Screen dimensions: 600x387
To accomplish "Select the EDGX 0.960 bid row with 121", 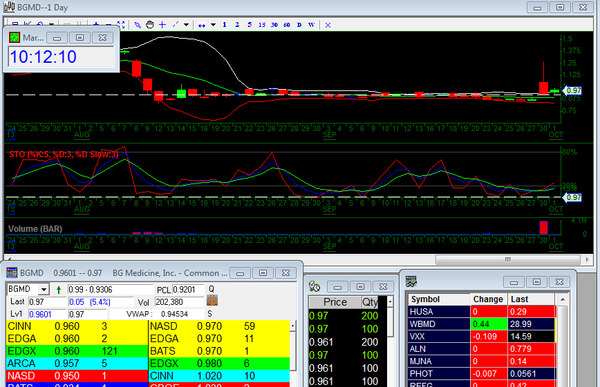I will point(77,351).
